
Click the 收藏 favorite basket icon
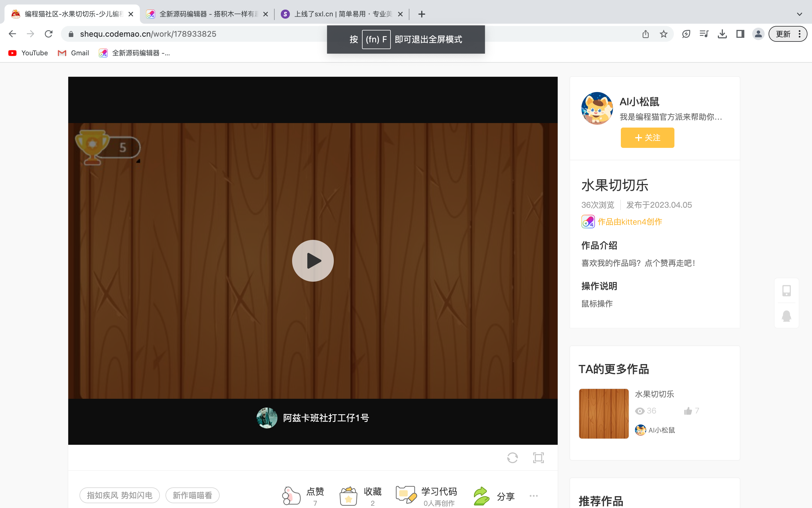click(348, 496)
